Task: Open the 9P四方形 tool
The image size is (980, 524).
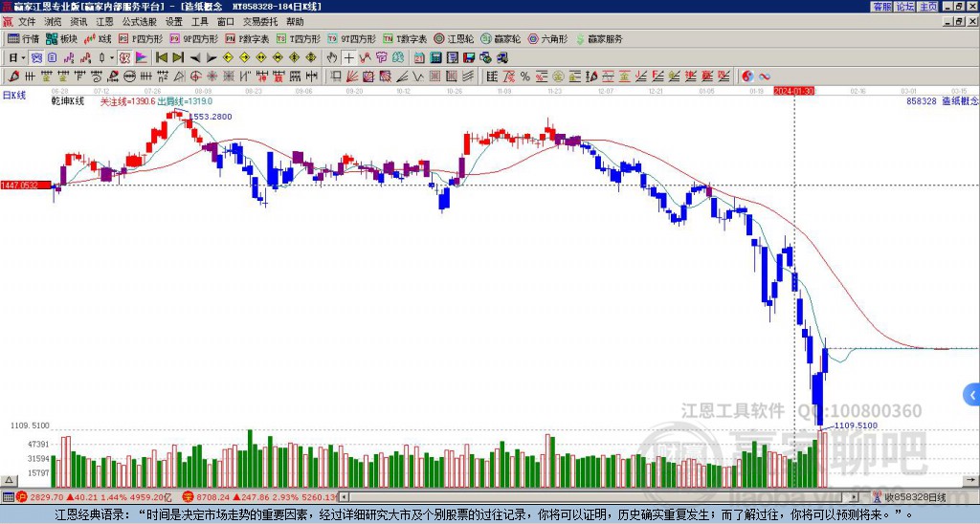Action: click(193, 38)
